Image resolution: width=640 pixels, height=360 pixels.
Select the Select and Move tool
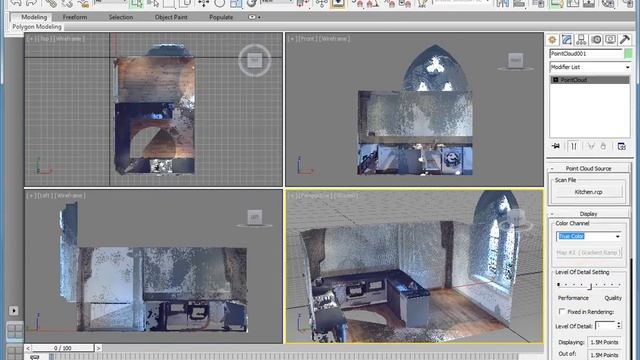click(x=203, y=4)
